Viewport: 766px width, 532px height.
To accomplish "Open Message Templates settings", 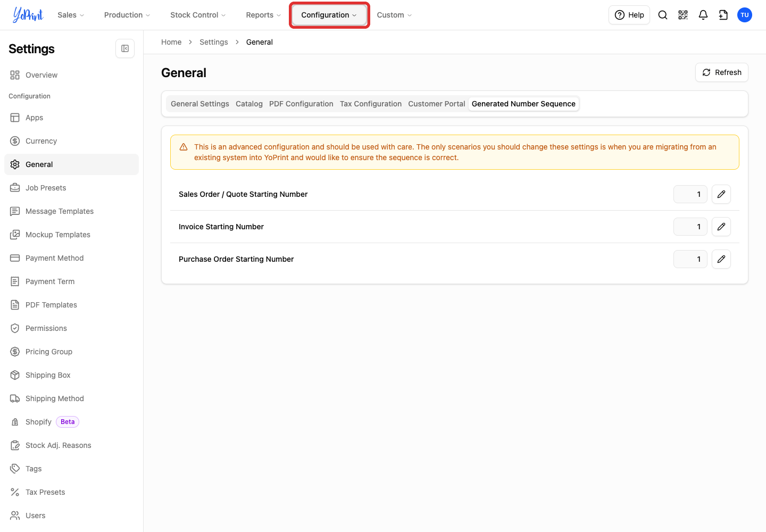I will (x=71, y=211).
